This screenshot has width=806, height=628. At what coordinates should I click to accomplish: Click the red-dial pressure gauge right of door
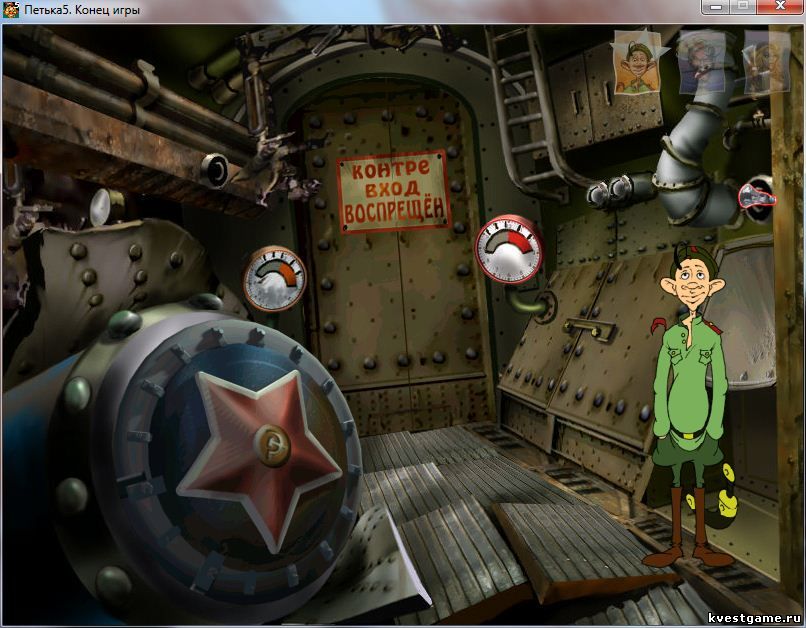[508, 249]
